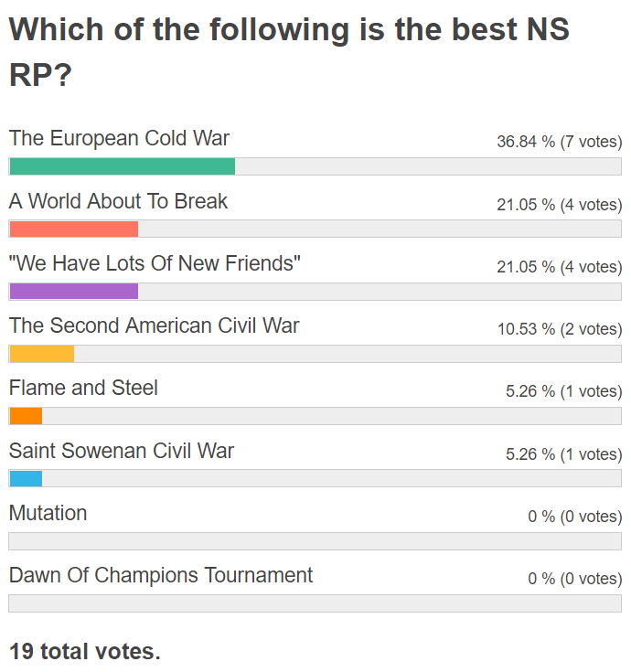Screen dimensions: 631x672
Task: Click the empty Mutation progress bar
Action: [x=315, y=541]
